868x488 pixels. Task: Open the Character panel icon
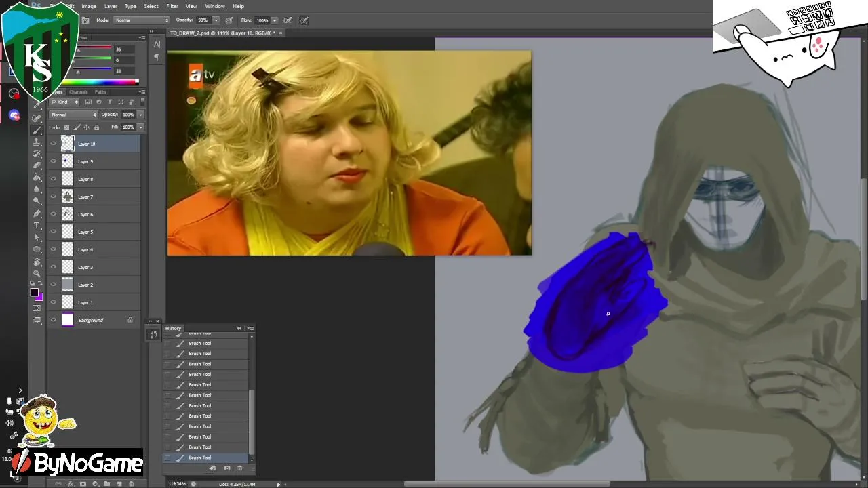157,45
